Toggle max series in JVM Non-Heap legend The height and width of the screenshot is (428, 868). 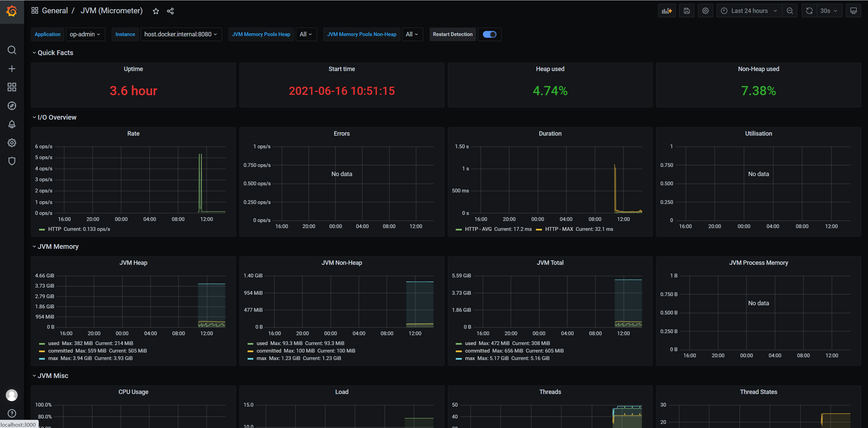click(261, 358)
